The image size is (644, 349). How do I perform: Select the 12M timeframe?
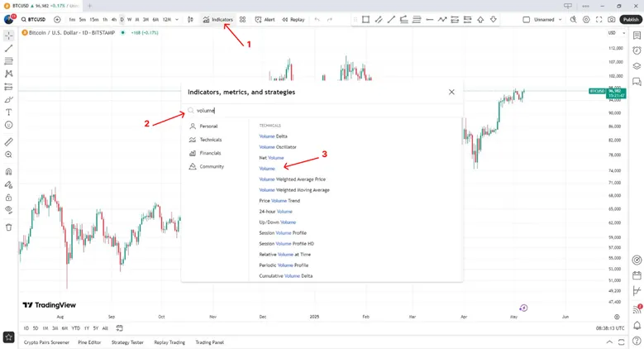click(x=167, y=19)
